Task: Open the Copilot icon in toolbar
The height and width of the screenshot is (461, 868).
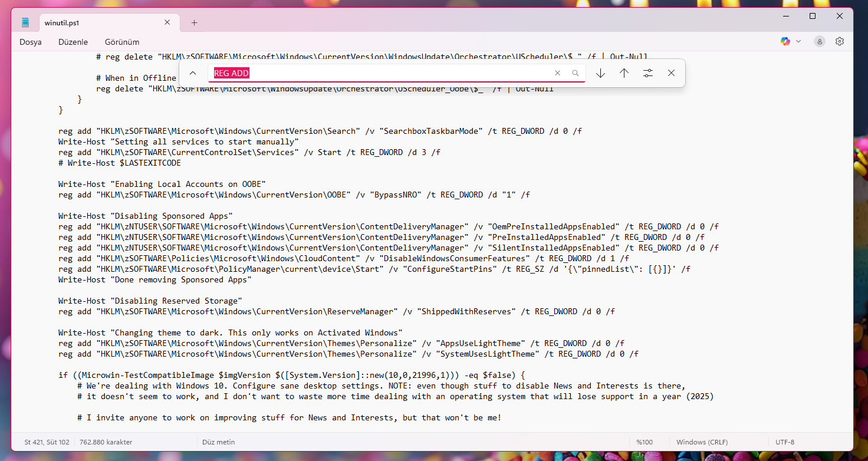Action: click(x=785, y=41)
